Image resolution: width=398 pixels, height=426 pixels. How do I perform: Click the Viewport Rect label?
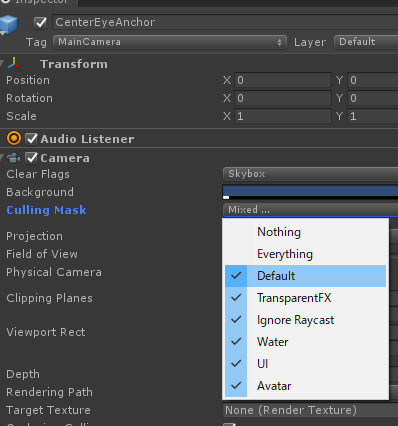(x=46, y=332)
